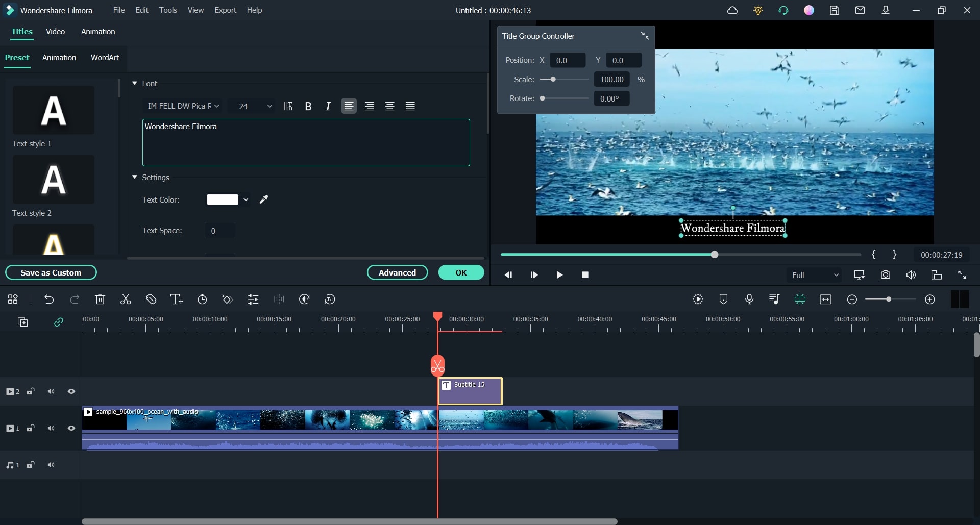Screen dimensions: 980x525
Task: Mute video track 2 speaker
Action: (x=51, y=391)
